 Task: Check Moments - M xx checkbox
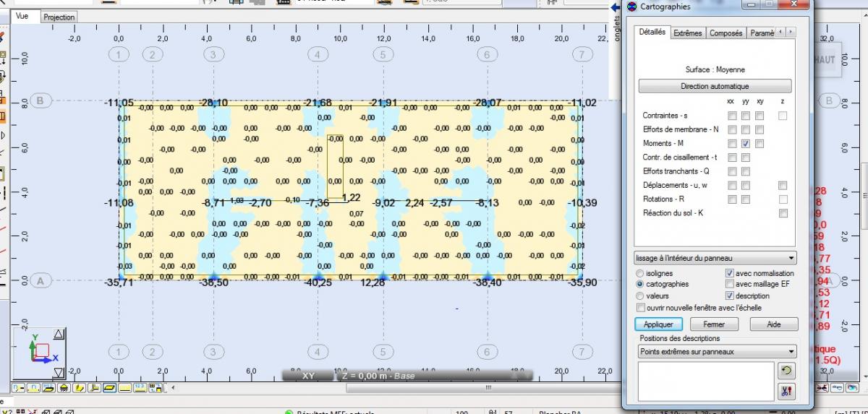[x=733, y=144]
